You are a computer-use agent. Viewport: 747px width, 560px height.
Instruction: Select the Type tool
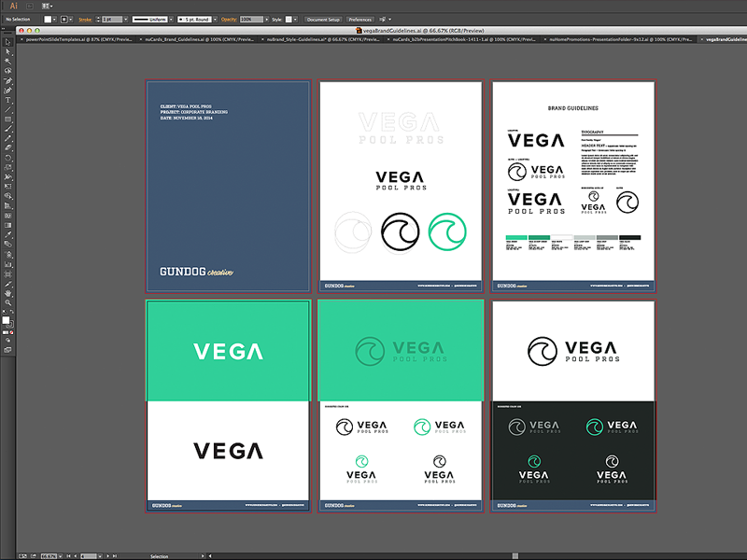[9, 97]
